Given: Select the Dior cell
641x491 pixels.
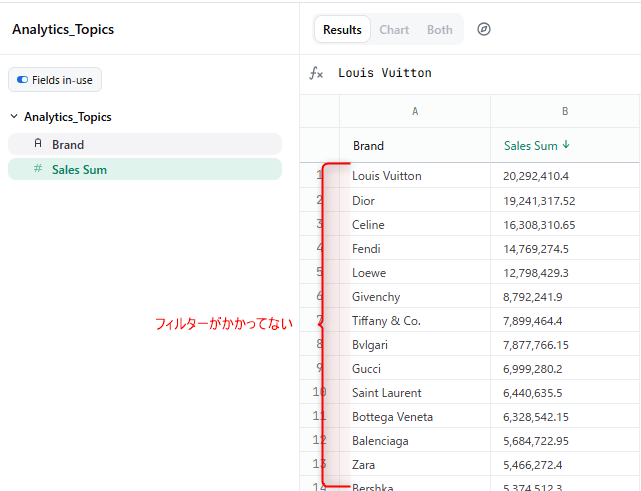Looking at the screenshot, I should [x=415, y=200].
